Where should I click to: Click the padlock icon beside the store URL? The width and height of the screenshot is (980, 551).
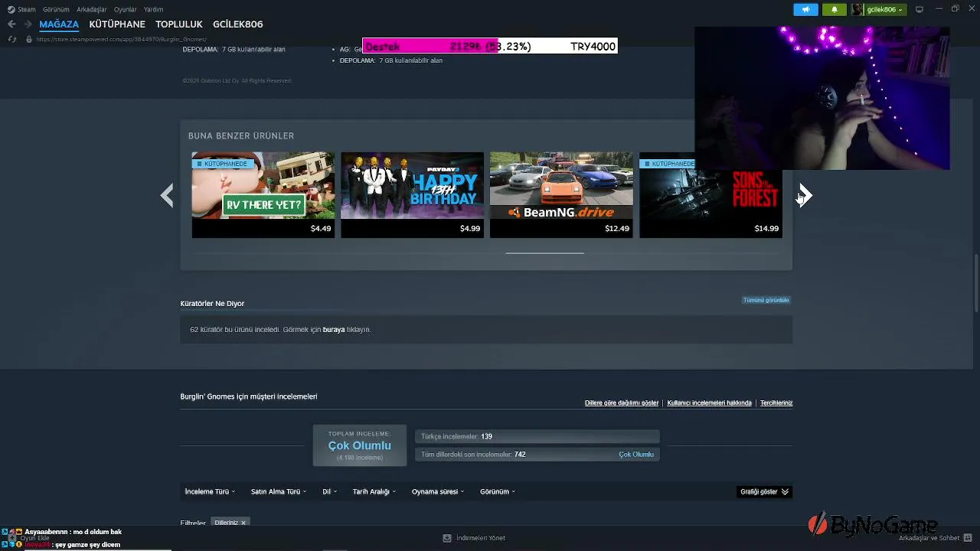[x=29, y=39]
